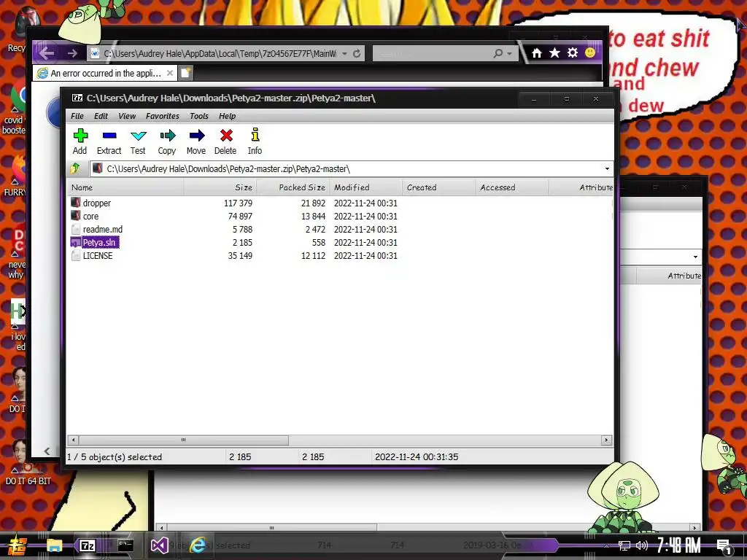
Task: Open Internet Explorer tools gear
Action: point(573,52)
